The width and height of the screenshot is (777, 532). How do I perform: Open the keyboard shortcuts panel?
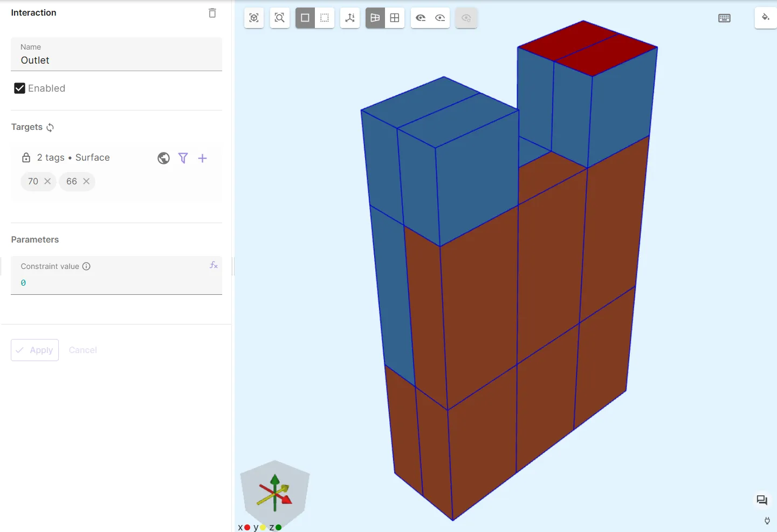coord(724,18)
